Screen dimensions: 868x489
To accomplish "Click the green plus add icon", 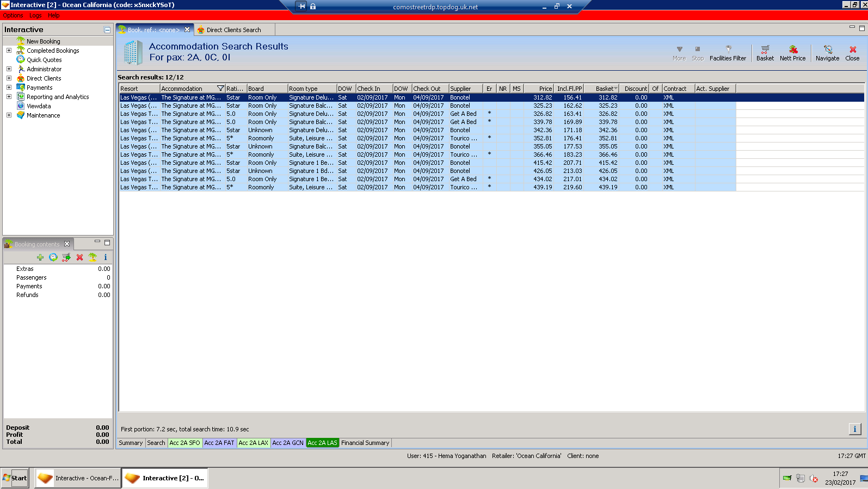I will (x=40, y=257).
